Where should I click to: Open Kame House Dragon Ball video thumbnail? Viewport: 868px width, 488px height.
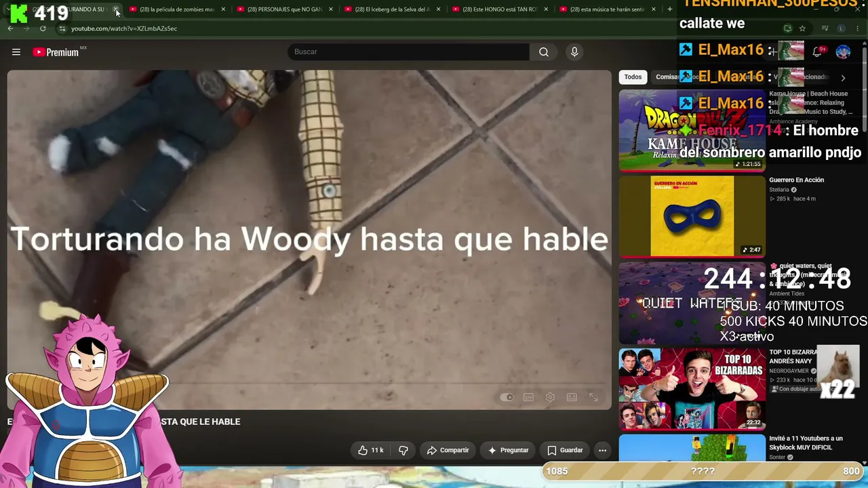(x=692, y=131)
